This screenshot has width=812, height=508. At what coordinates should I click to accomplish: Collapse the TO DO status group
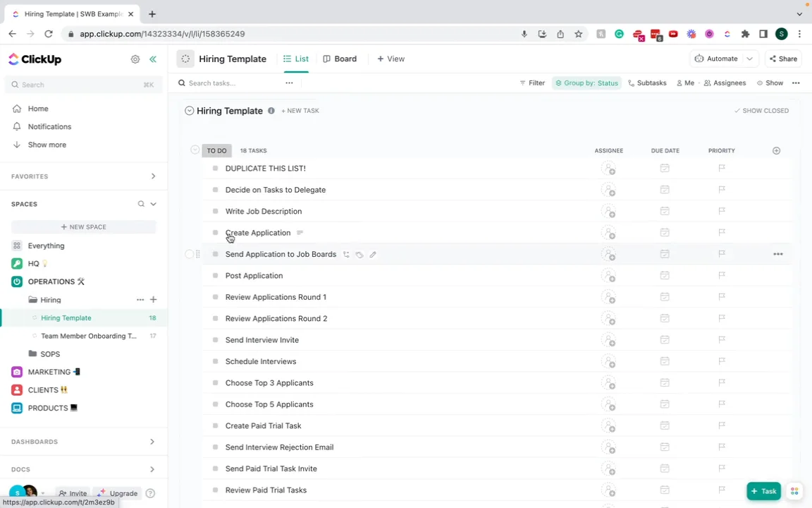tap(195, 150)
